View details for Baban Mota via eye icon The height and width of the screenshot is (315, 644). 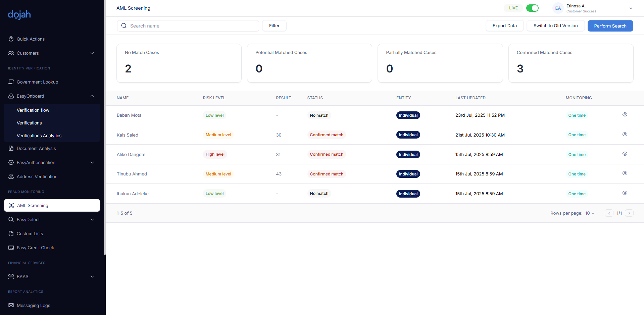click(x=625, y=115)
